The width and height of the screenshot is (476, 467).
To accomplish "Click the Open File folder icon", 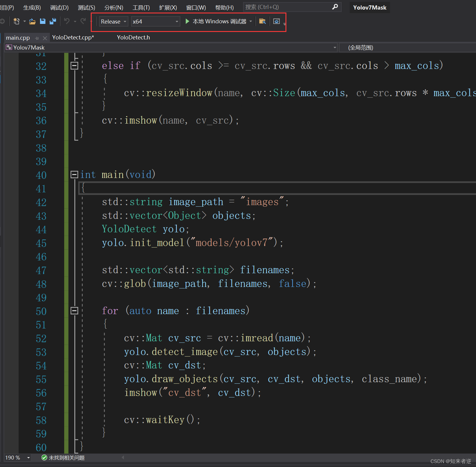I will 33,21.
